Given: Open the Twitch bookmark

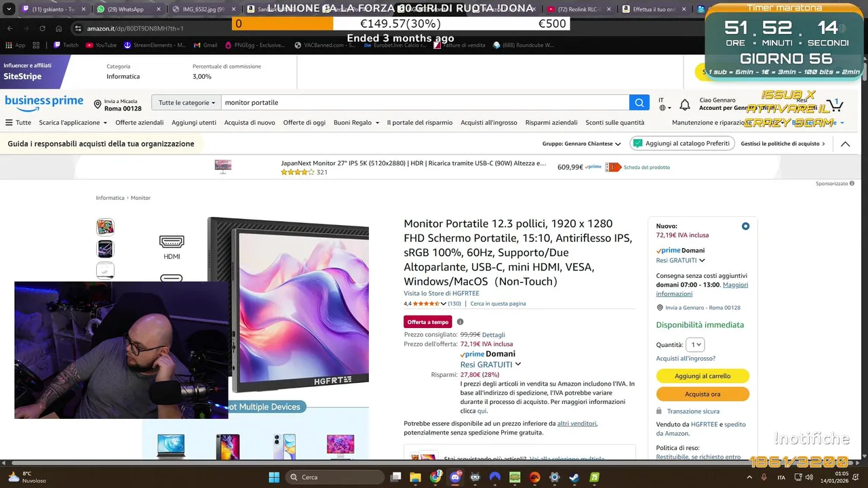Looking at the screenshot, I should pos(66,45).
